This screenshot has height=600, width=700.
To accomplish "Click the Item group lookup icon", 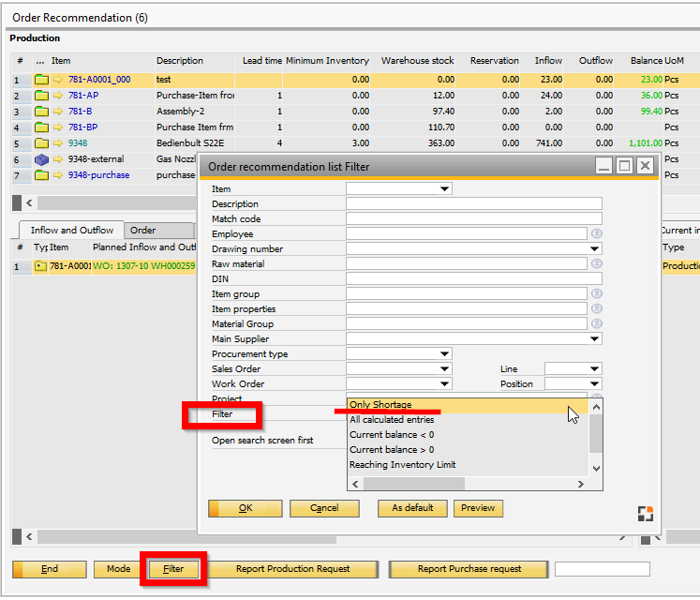I will point(595,294).
